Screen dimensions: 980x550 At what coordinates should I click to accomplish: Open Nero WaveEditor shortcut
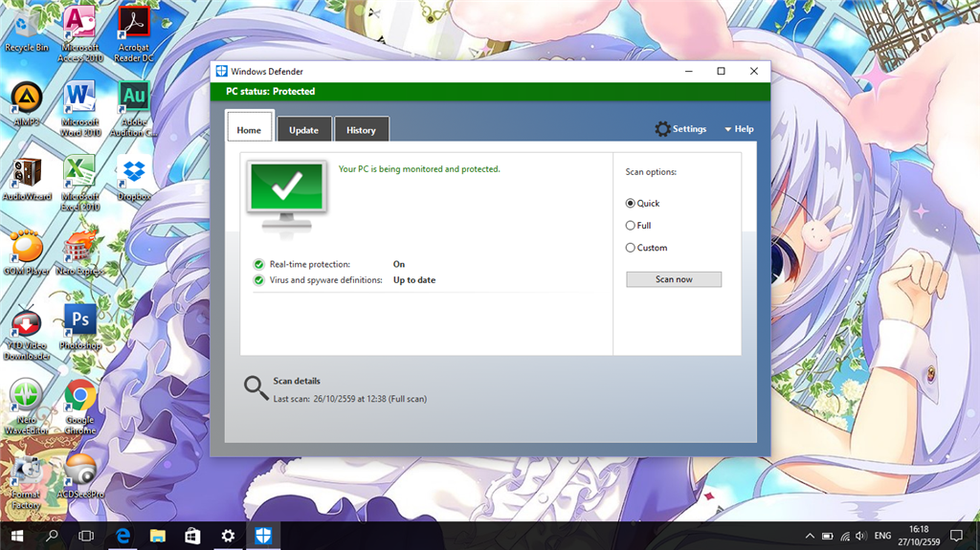coord(26,407)
